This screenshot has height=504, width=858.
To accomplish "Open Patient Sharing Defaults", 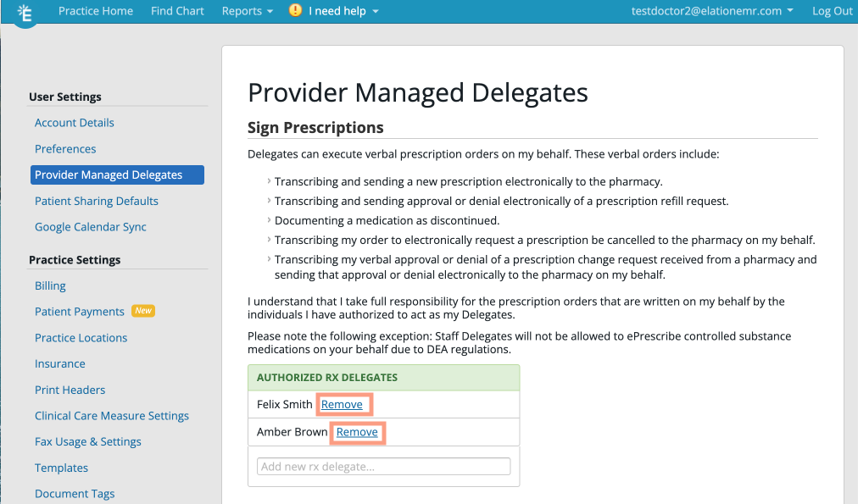I will click(96, 201).
